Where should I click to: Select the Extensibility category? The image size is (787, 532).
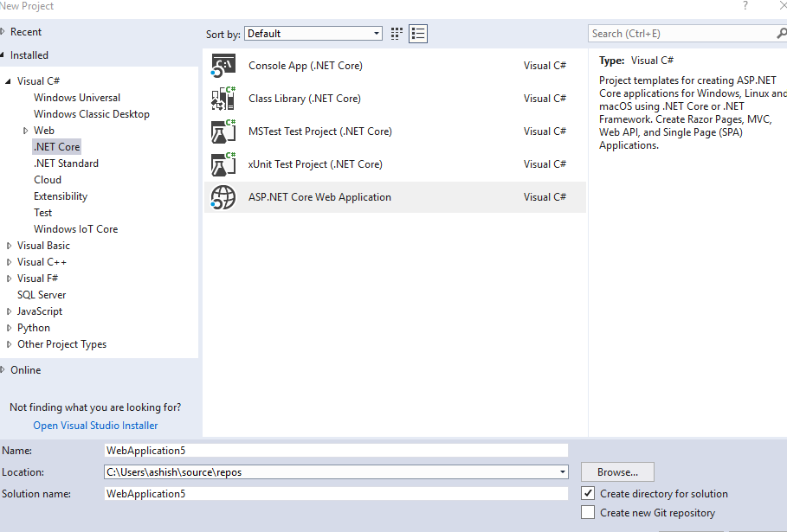61,196
